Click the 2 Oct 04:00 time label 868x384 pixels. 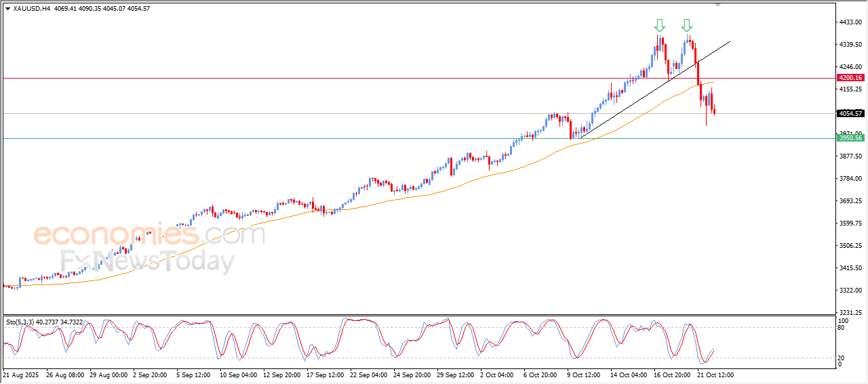click(496, 375)
